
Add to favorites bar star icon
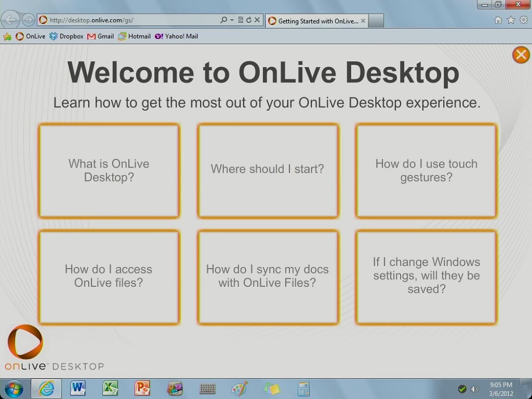(7, 37)
